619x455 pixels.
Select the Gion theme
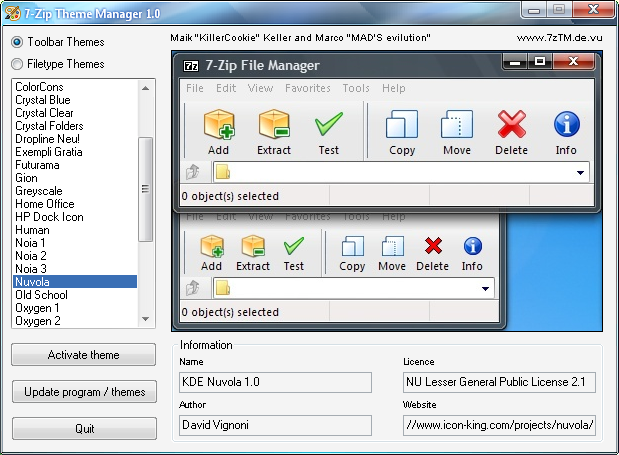point(75,178)
